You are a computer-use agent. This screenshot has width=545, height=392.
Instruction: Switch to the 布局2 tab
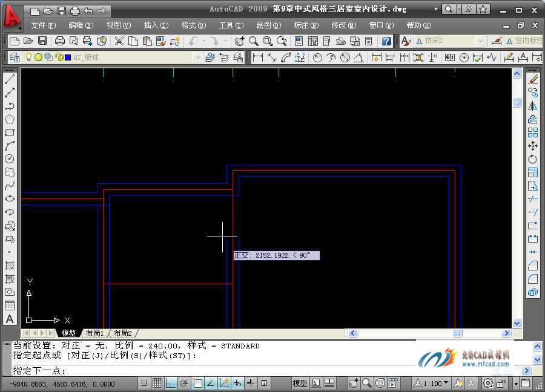123,333
